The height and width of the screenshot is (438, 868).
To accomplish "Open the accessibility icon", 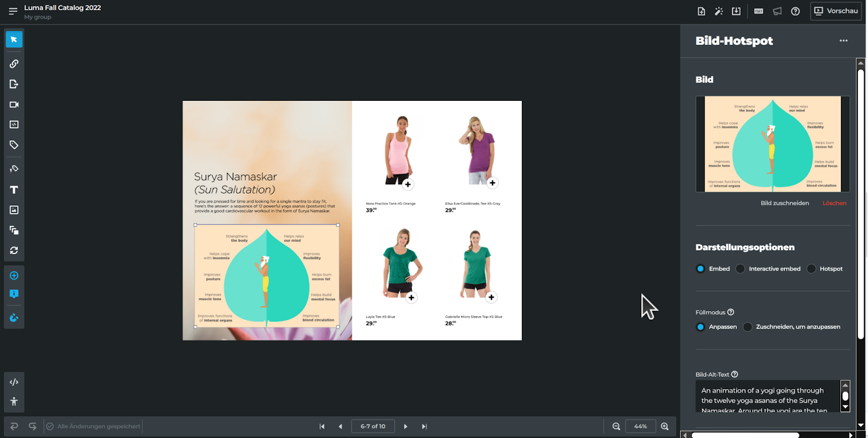I will click(x=14, y=402).
